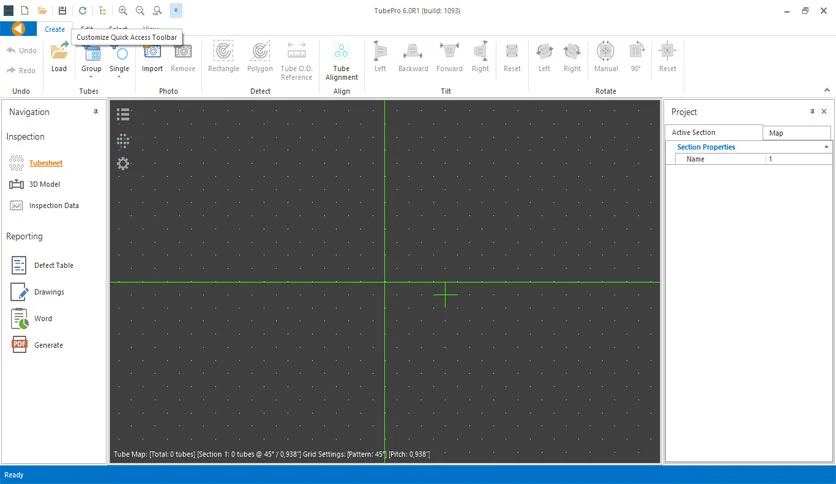The height and width of the screenshot is (484, 836).
Task: Click the orange back arrow button
Action: (18, 29)
